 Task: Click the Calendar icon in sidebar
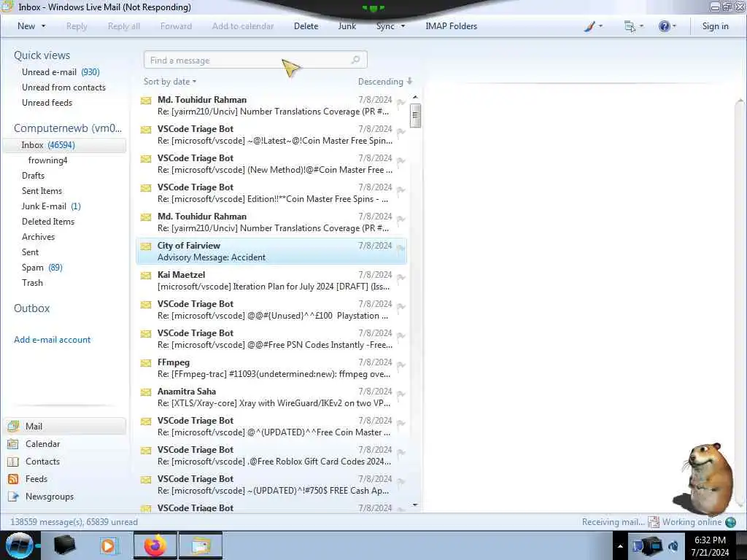click(x=13, y=444)
